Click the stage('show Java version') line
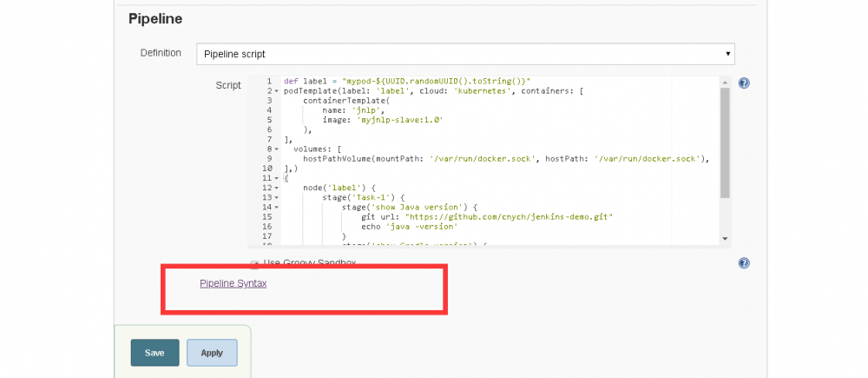868x378 pixels. tap(411, 208)
